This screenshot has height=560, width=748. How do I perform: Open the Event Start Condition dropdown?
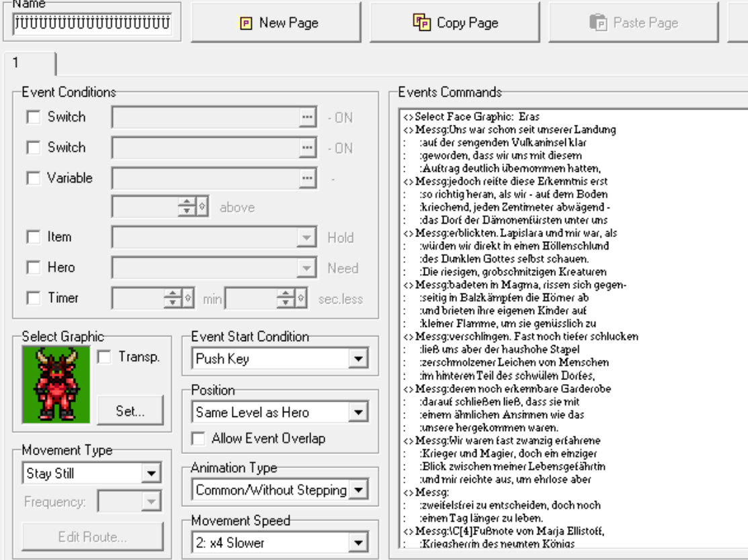[356, 359]
